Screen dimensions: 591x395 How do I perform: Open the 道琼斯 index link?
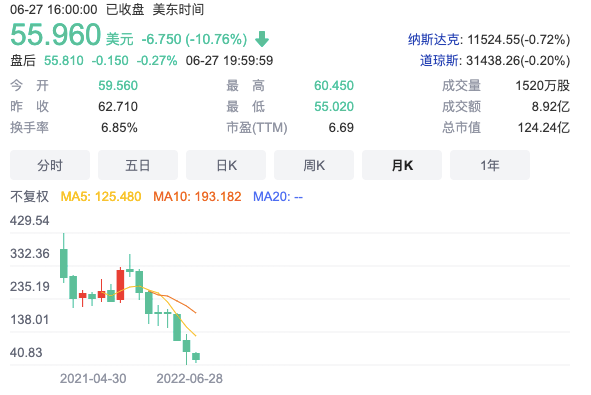click(x=439, y=60)
